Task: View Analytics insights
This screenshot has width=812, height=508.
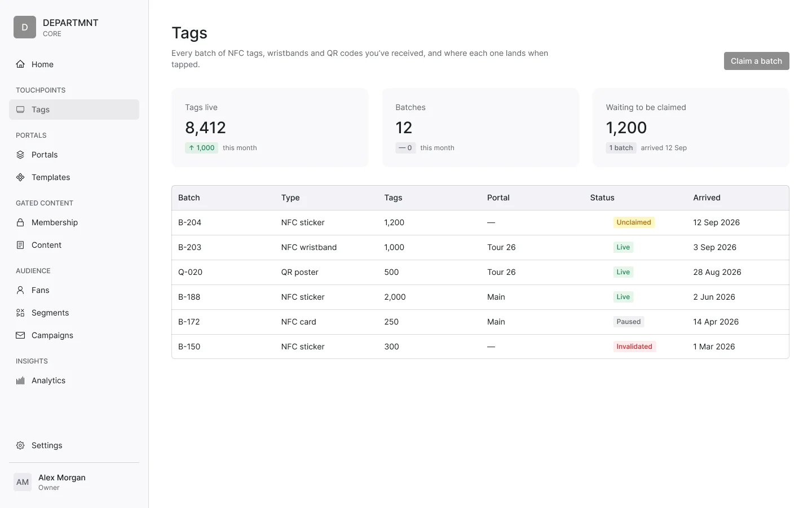Action: pos(74,380)
